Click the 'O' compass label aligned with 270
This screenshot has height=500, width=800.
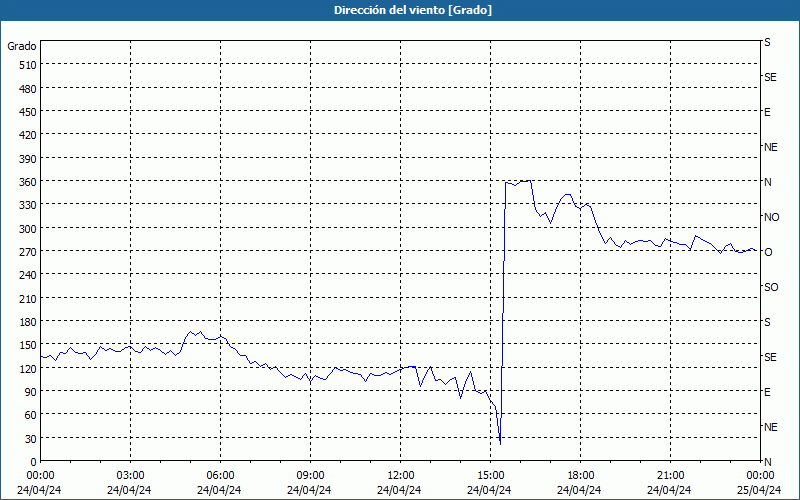coord(768,252)
